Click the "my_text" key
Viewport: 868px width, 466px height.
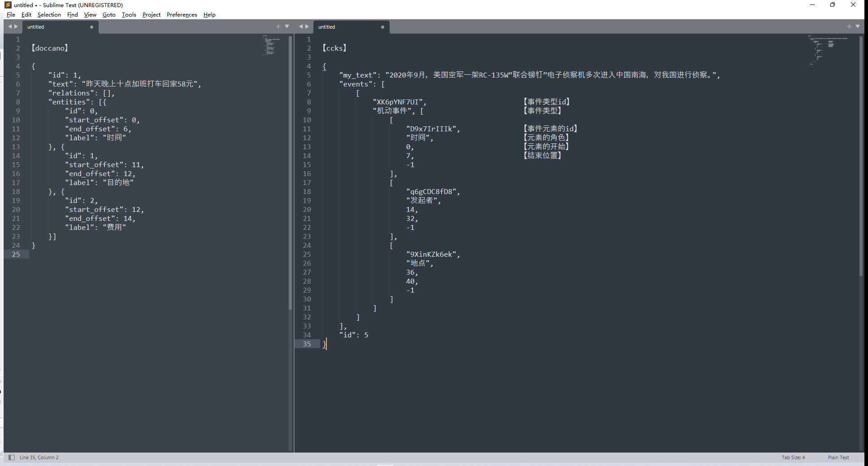pos(358,75)
